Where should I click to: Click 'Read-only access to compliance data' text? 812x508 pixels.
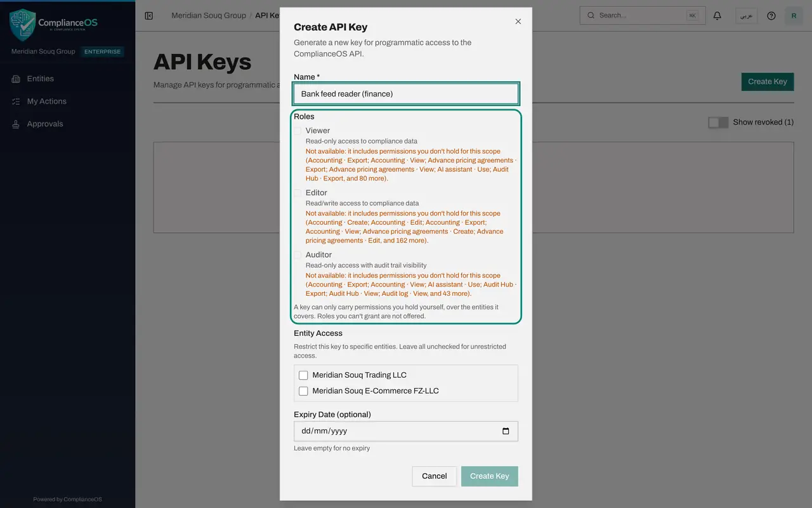point(362,141)
